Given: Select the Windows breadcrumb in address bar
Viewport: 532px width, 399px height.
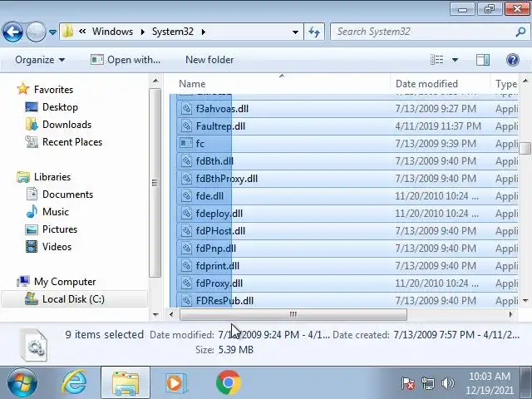Looking at the screenshot, I should (113, 32).
